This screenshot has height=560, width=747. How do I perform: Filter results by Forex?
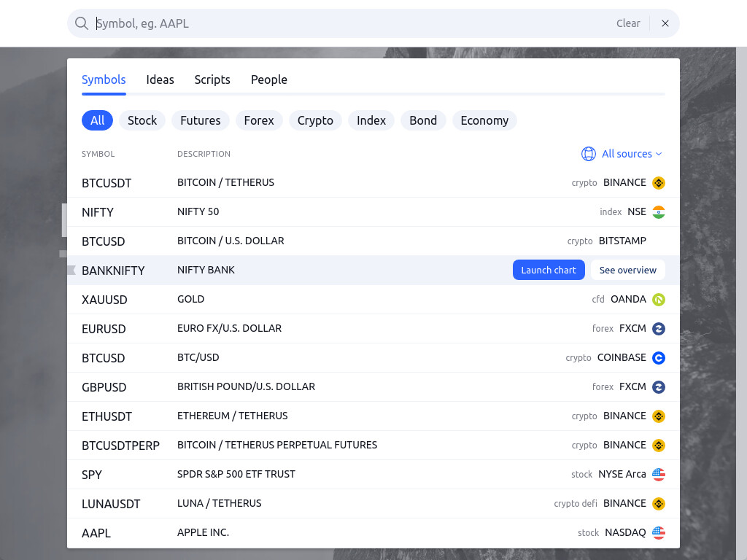tap(259, 120)
